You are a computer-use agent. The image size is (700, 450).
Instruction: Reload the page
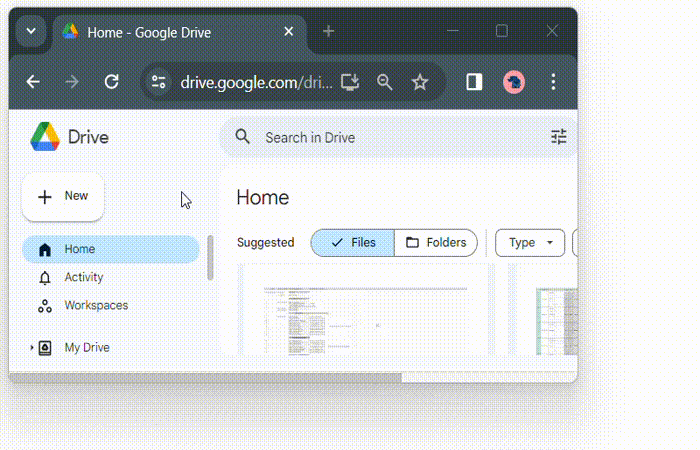point(112,82)
